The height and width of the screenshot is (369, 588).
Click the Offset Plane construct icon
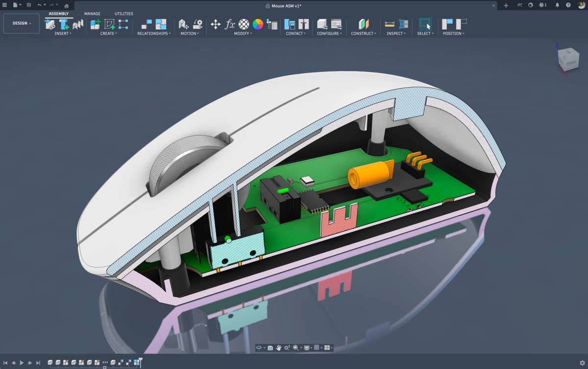tap(363, 24)
